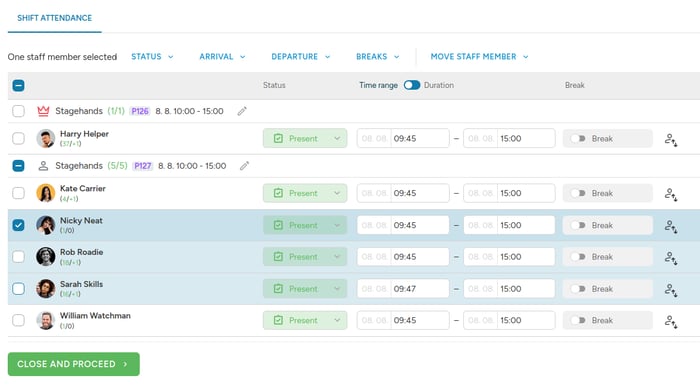Edit Kate Carrier's departure time 15:00
Image resolution: width=700 pixels, height=385 pixels.
(x=526, y=193)
